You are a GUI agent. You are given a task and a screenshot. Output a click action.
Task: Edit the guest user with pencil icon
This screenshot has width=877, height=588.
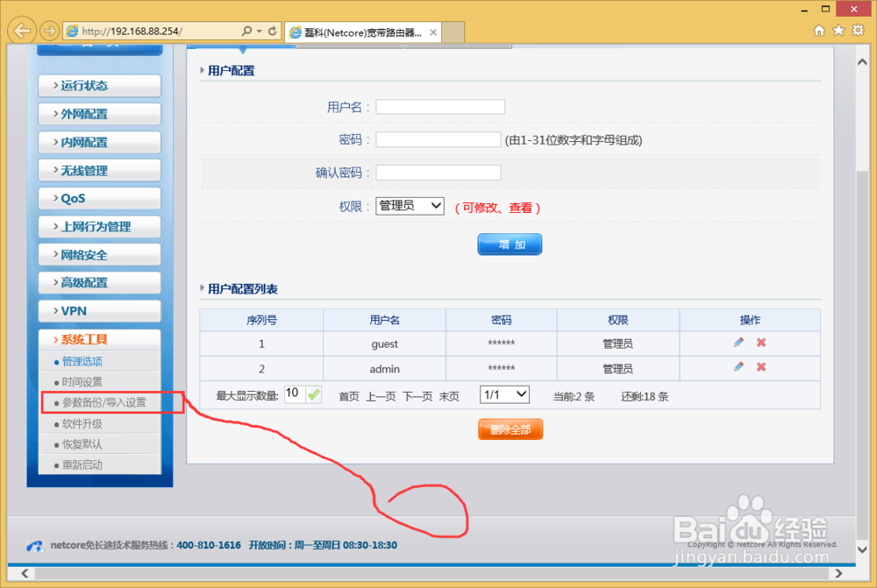[x=739, y=344]
